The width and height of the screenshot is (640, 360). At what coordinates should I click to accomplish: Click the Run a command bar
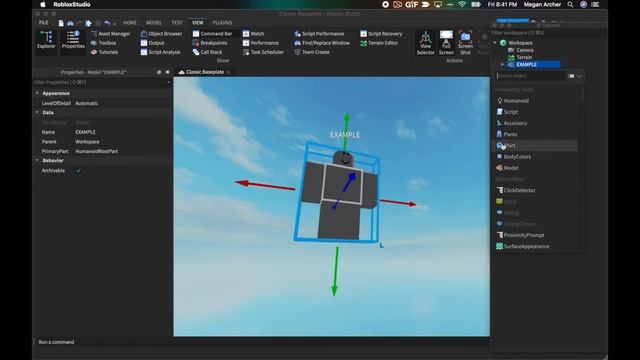261,342
